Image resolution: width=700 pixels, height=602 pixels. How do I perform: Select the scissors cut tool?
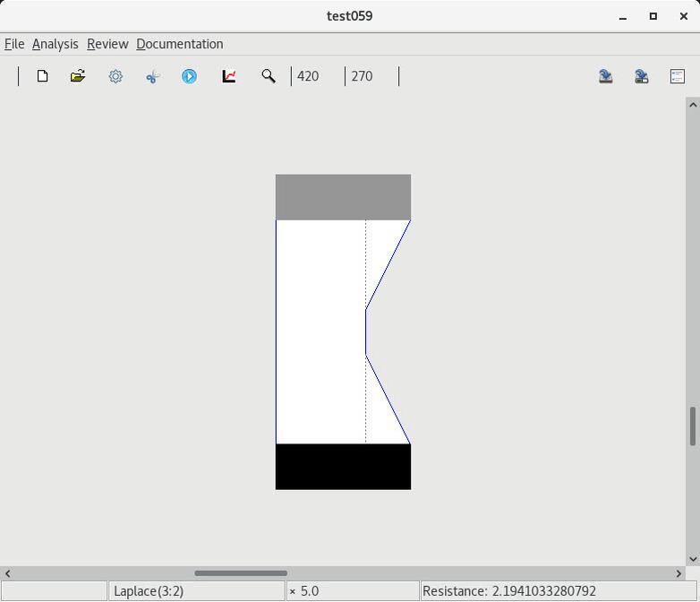pyautogui.click(x=152, y=76)
